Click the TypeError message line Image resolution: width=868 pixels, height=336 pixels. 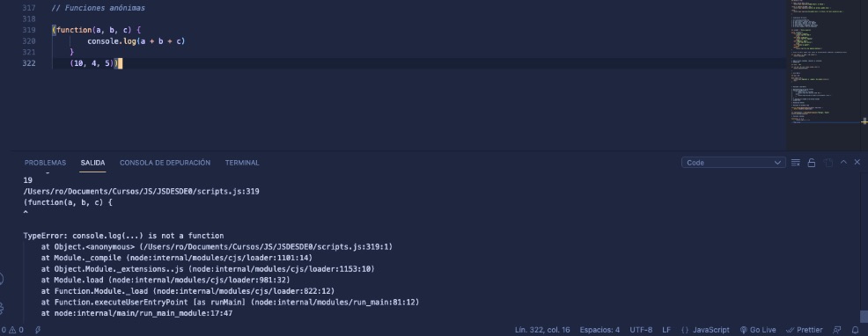point(123,235)
